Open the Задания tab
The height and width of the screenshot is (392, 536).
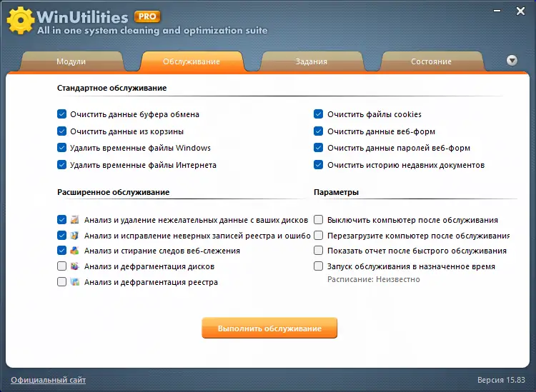point(312,61)
